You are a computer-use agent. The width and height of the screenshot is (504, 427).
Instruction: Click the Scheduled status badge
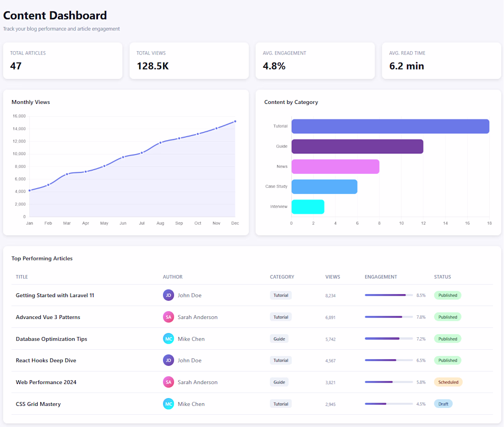[x=448, y=382]
